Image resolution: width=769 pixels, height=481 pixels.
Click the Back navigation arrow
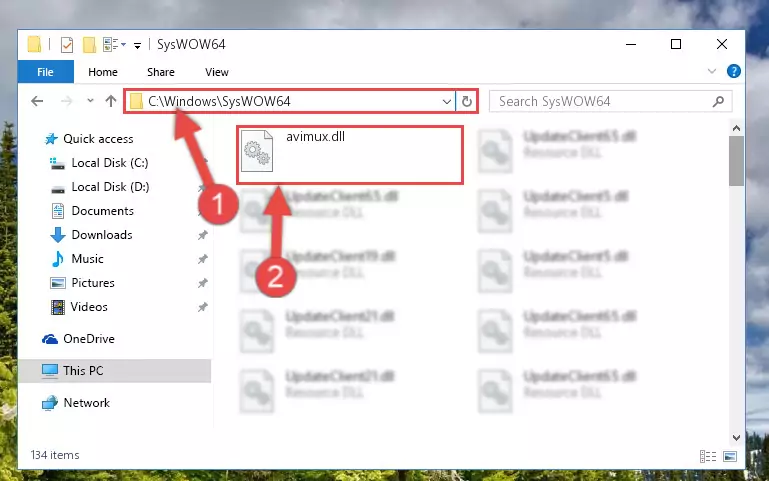point(37,101)
